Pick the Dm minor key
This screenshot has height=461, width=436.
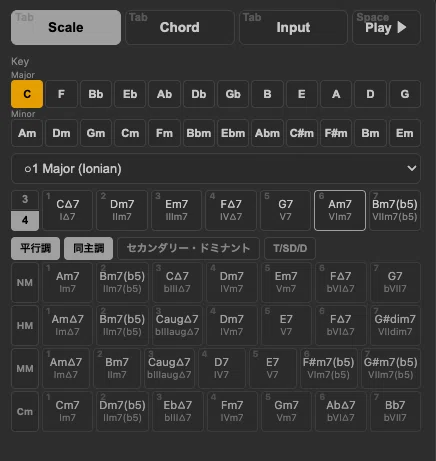[x=61, y=133]
